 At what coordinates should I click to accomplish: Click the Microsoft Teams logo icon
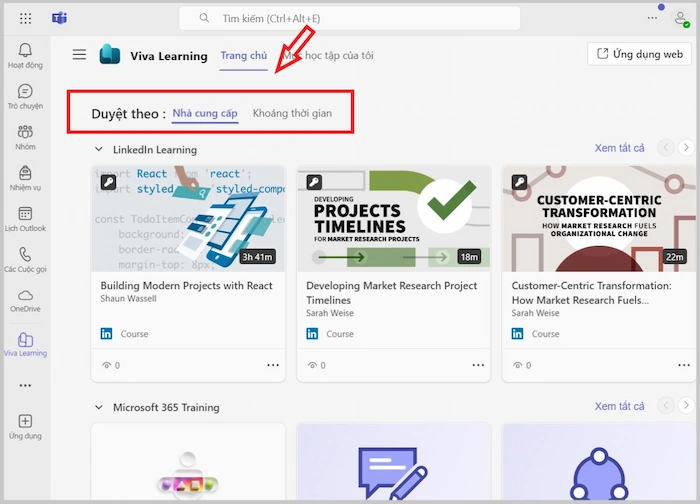pyautogui.click(x=59, y=18)
